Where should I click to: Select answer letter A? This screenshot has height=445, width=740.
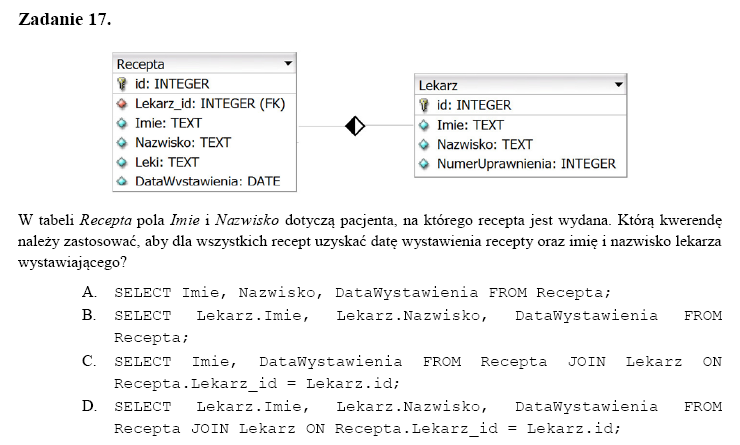[x=90, y=292]
